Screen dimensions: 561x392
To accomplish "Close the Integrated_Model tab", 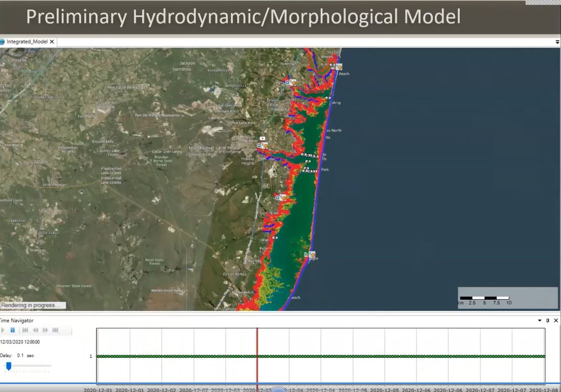I will [x=52, y=41].
